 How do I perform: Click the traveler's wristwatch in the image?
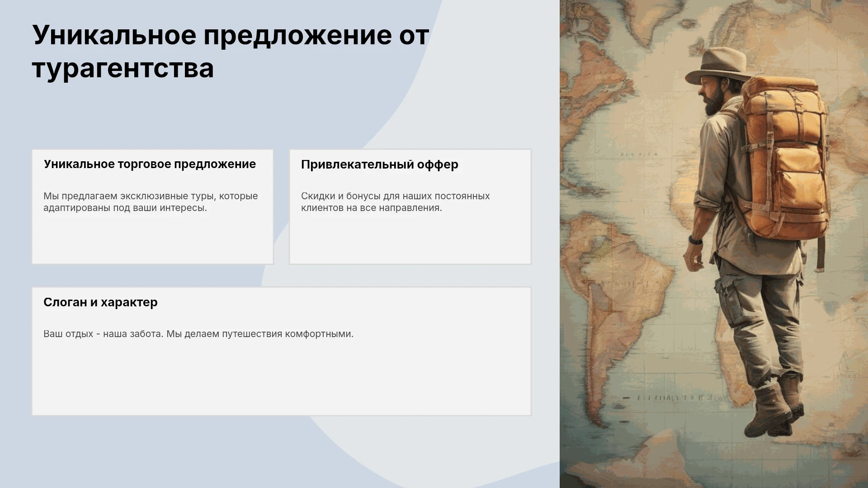(695, 239)
